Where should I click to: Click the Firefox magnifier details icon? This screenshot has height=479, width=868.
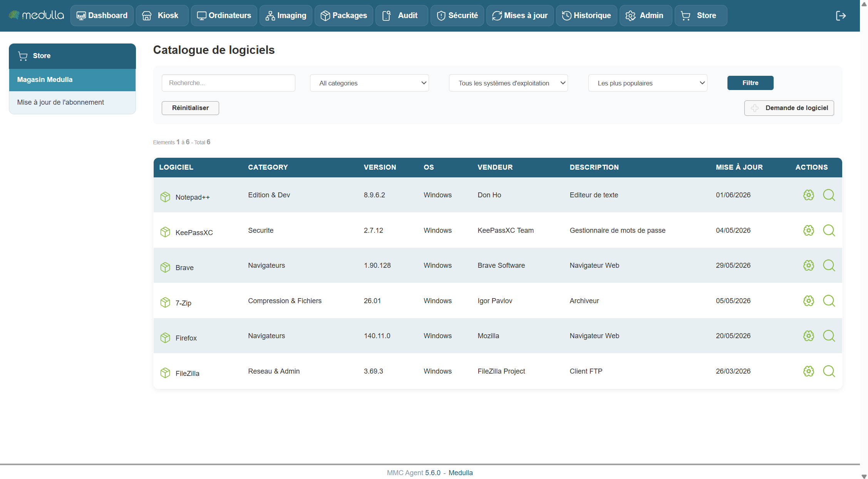829,336
